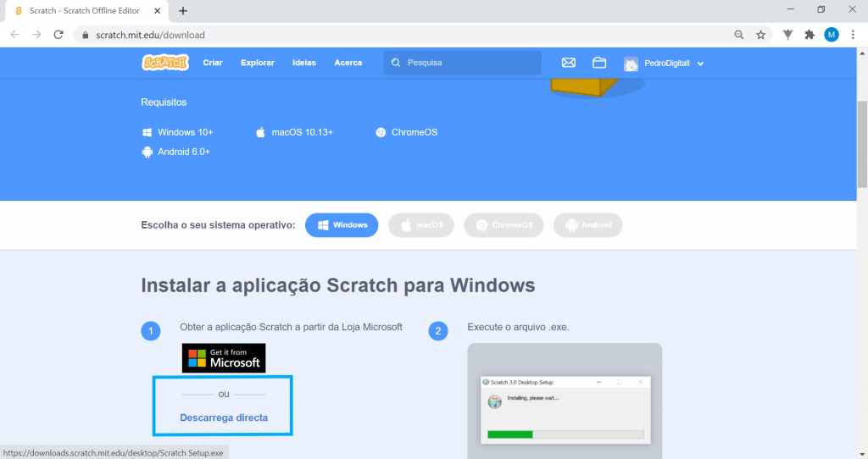Open a new browser tab

pos(183,10)
